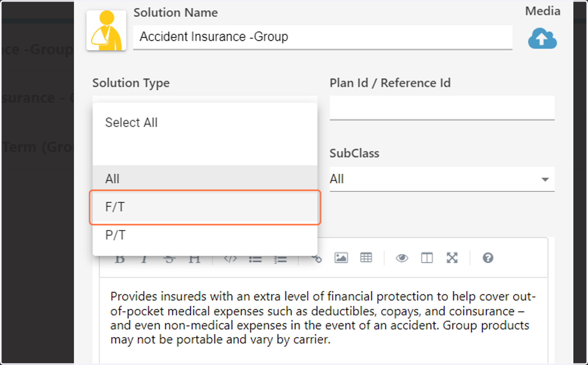
Task: Insert code using the code icon
Action: coord(230,258)
